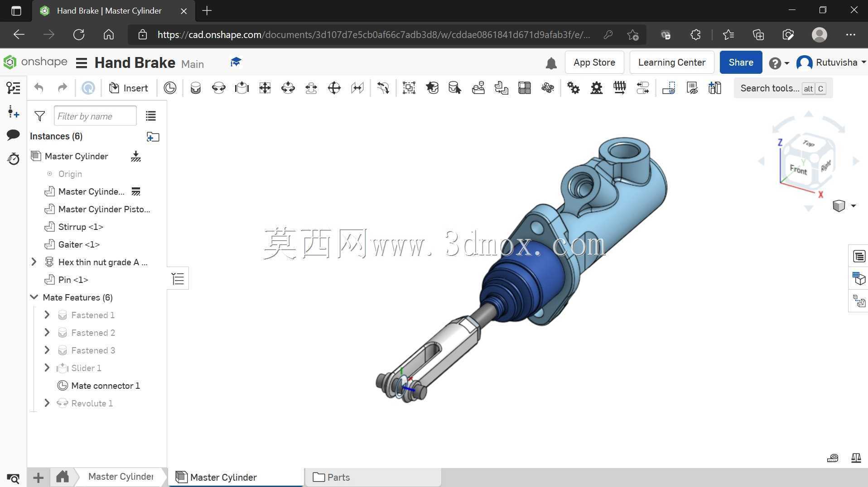Select the Gaiter <1> instance
The image size is (868, 487).
pyautogui.click(x=79, y=244)
